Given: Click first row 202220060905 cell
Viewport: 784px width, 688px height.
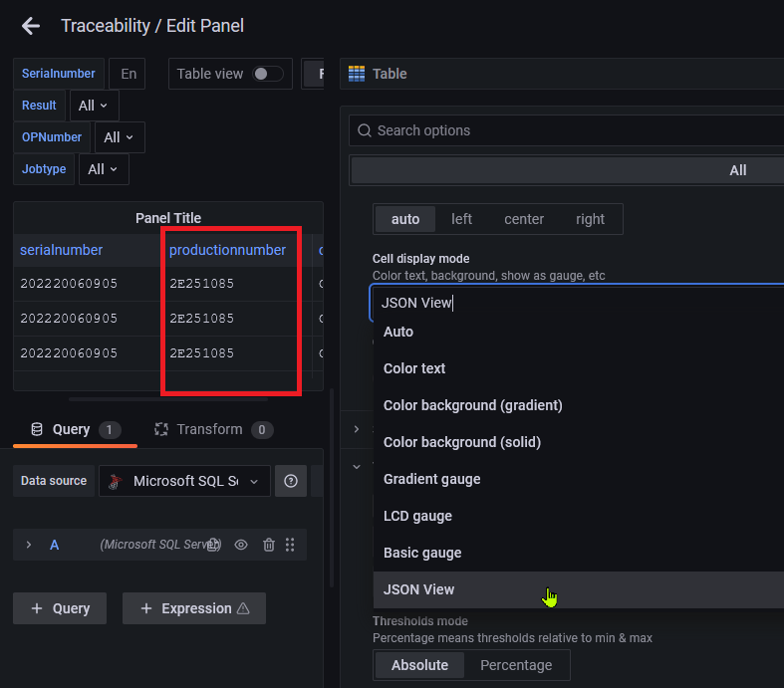Looking at the screenshot, I should coord(69,284).
